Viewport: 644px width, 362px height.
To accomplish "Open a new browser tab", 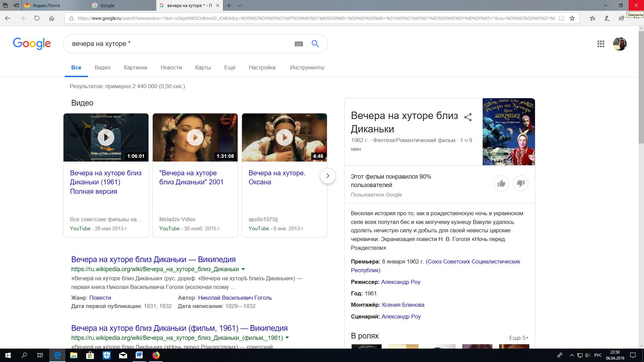I will click(229, 5).
